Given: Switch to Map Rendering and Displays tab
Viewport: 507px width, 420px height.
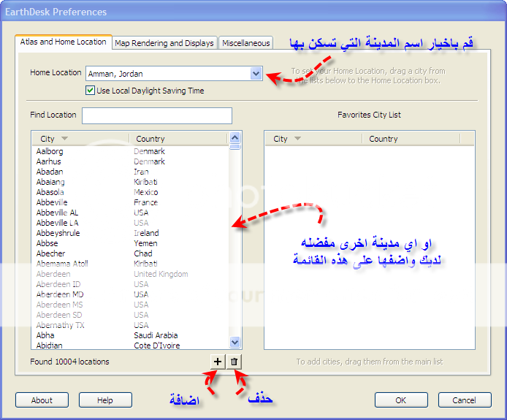Looking at the screenshot, I should [164, 43].
